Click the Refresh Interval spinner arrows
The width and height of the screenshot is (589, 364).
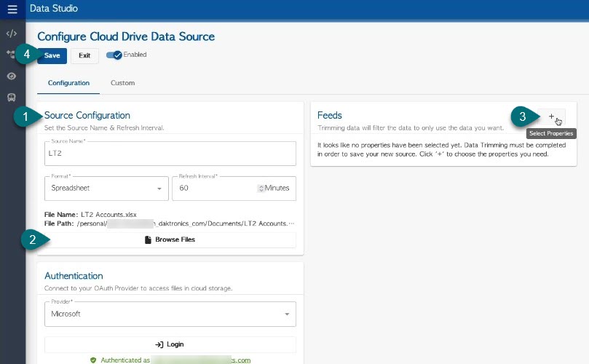point(261,189)
